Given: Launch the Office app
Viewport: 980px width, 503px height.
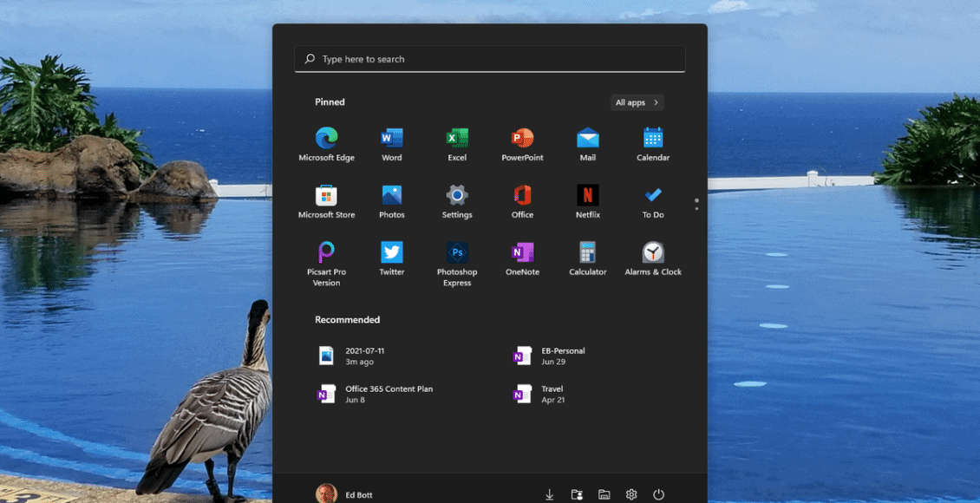Looking at the screenshot, I should point(522,201).
